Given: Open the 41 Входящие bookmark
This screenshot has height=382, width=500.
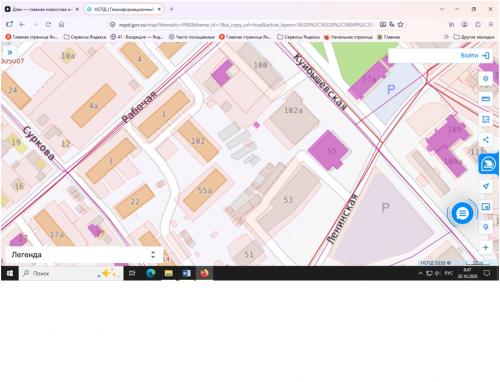Looking at the screenshot, I should click(x=137, y=37).
